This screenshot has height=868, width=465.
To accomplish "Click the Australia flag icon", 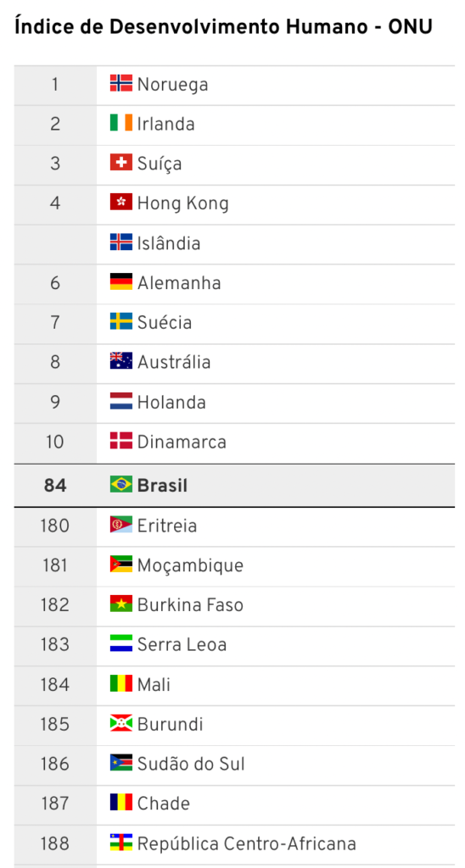I will (x=120, y=361).
